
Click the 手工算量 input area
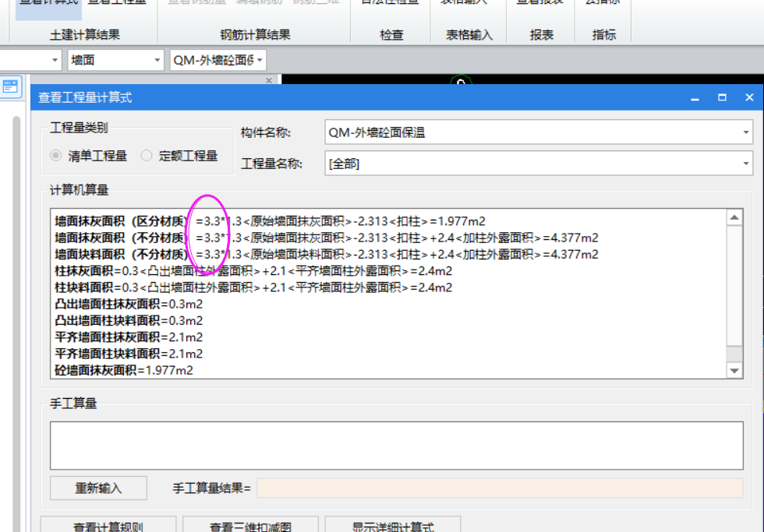397,446
